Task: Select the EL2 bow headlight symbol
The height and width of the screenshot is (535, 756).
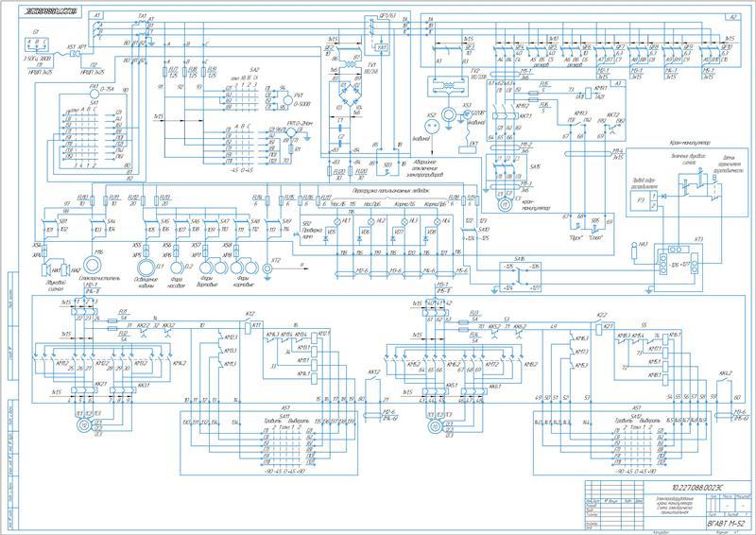Action: (176, 267)
